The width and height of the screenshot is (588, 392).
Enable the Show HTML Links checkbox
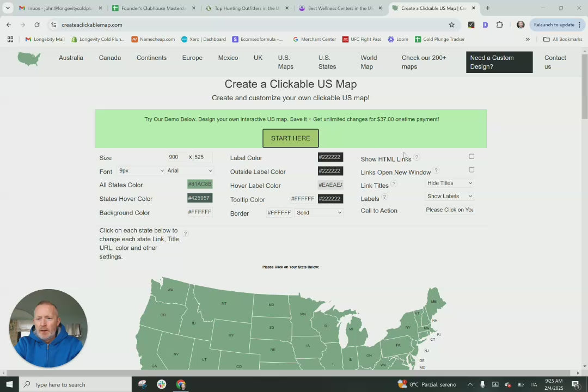(471, 157)
